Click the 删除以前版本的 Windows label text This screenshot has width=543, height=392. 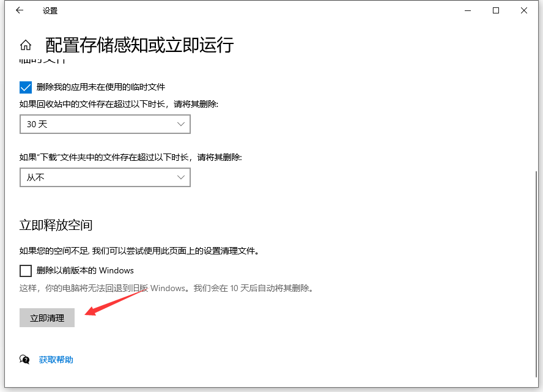click(x=85, y=270)
